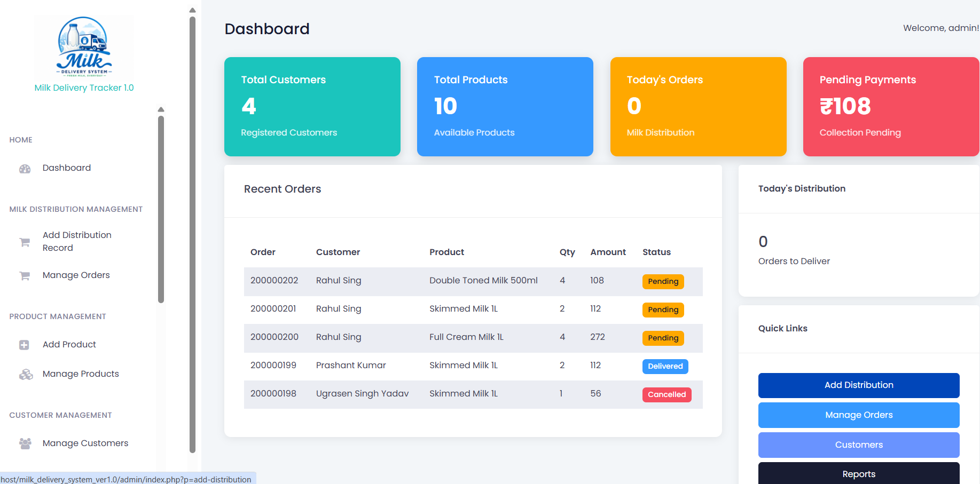Viewport: 980px width, 484px height.
Task: Click customer name Ugrasen Singh Yadav
Action: [362, 393]
